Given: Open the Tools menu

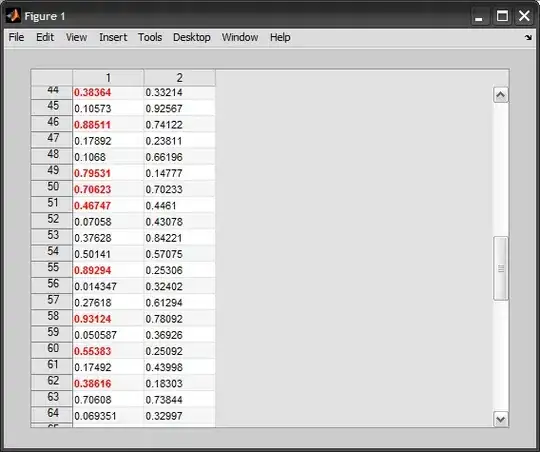Looking at the screenshot, I should [x=150, y=37].
